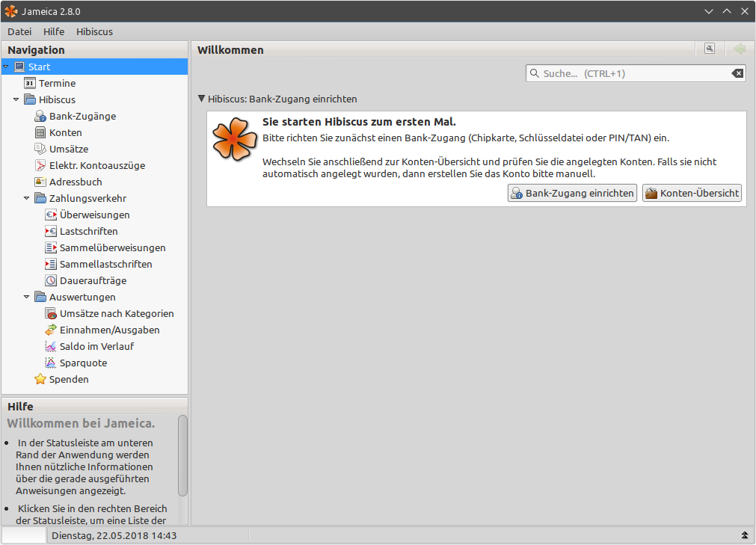Select Termine in navigation tree
Image resolution: width=756 pixels, height=545 pixels.
57,83
